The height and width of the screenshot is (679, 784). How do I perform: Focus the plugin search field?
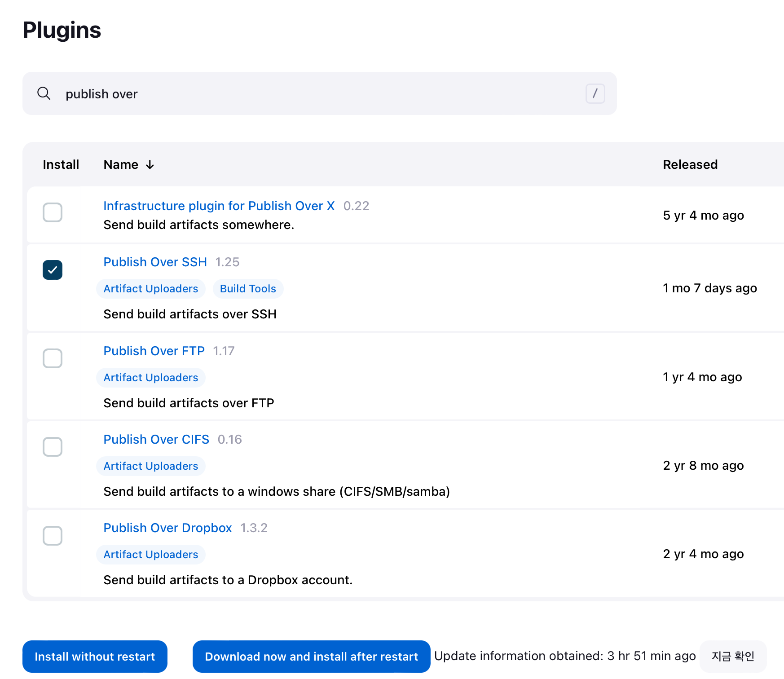tap(319, 93)
